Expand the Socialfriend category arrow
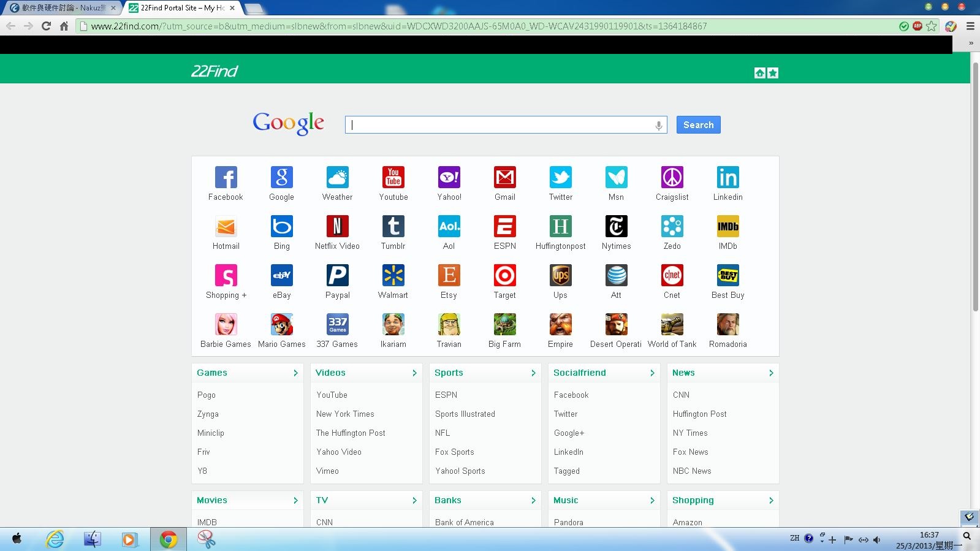The width and height of the screenshot is (980, 551). tap(652, 373)
